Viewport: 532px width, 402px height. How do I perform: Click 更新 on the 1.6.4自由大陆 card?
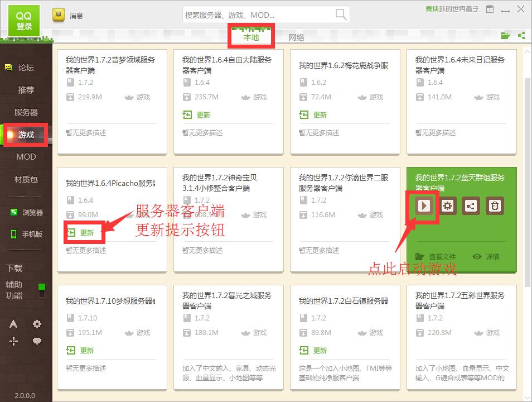tap(196, 115)
